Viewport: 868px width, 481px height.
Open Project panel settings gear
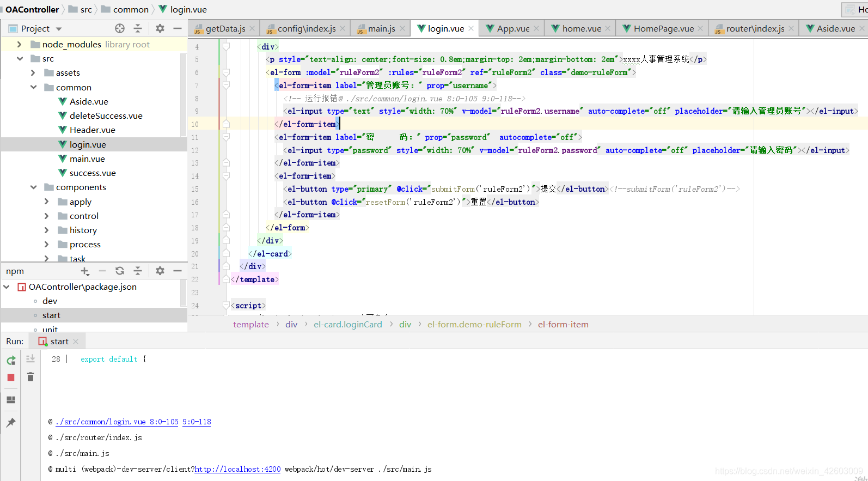[x=160, y=28]
